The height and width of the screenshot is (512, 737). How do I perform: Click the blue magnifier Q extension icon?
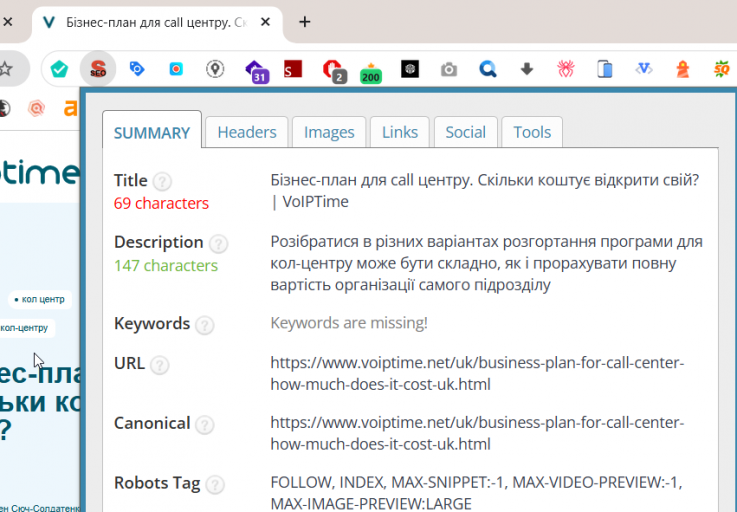[488, 69]
